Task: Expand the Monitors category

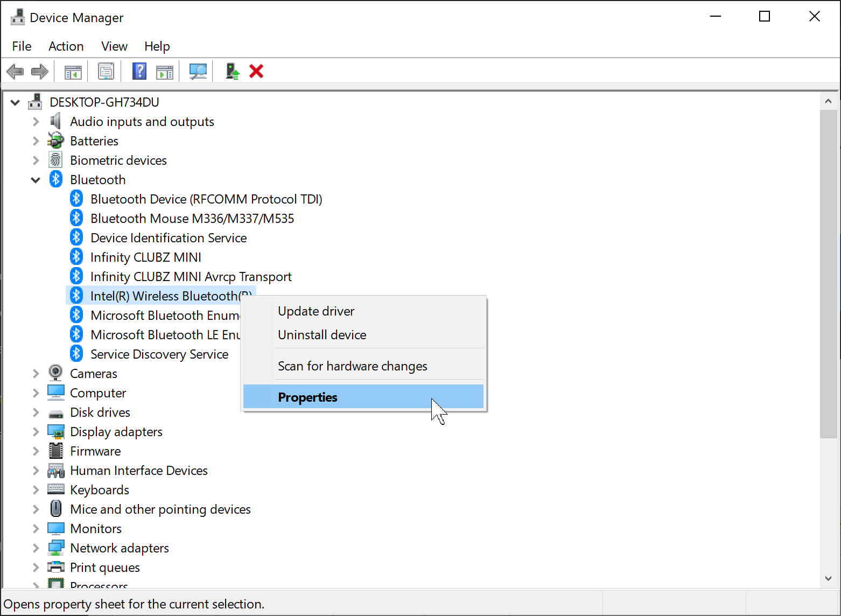Action: (36, 529)
